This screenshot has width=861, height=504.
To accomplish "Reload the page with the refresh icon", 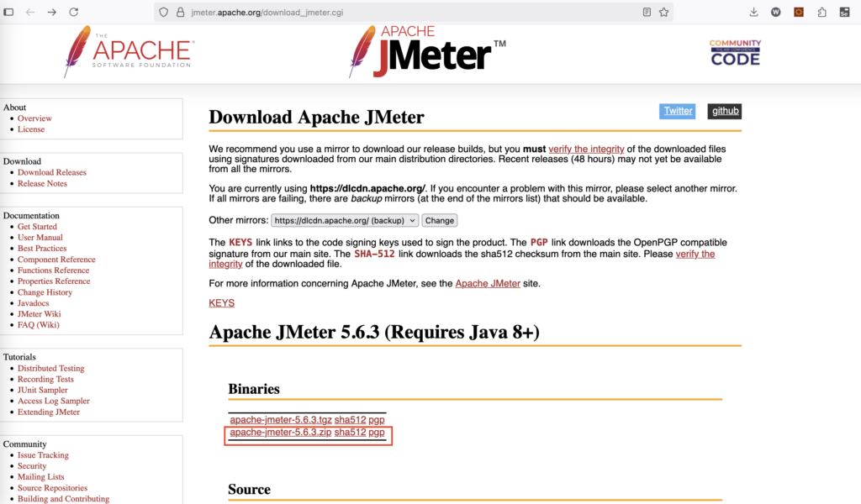I will point(74,12).
